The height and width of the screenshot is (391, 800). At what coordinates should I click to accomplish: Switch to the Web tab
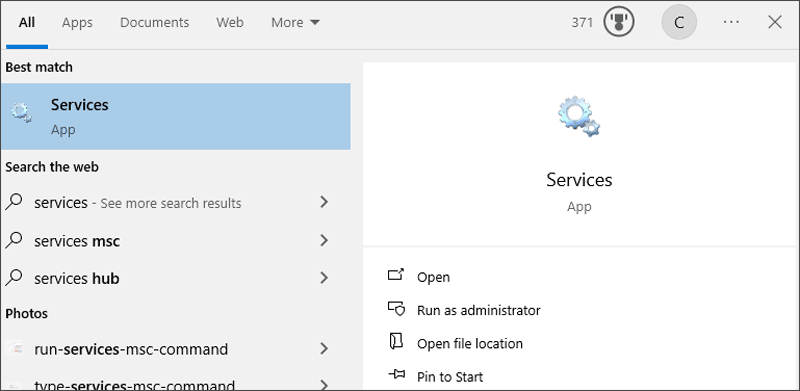click(x=230, y=23)
